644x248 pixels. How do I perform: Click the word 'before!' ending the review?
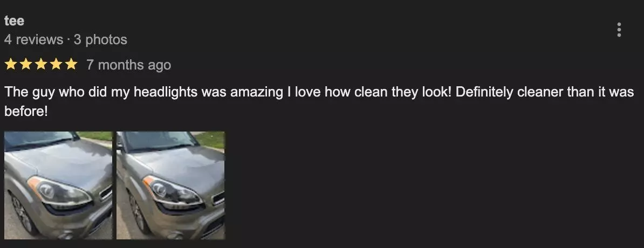[x=26, y=111]
